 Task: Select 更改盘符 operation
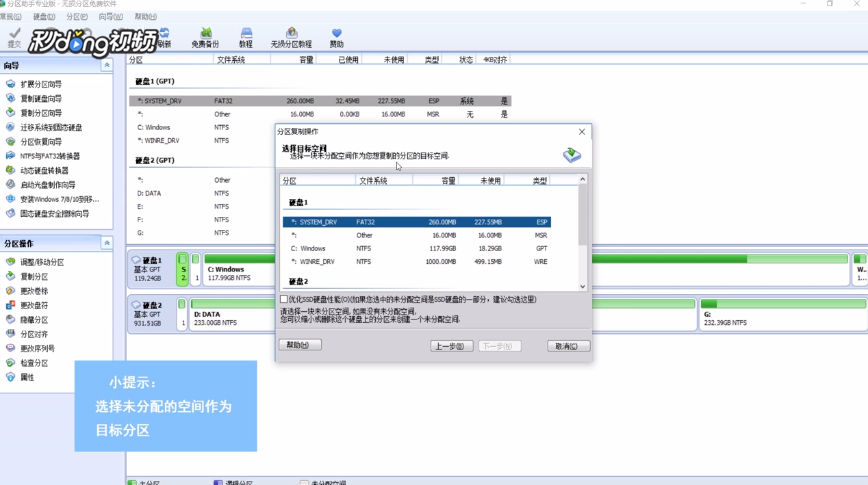(x=34, y=305)
